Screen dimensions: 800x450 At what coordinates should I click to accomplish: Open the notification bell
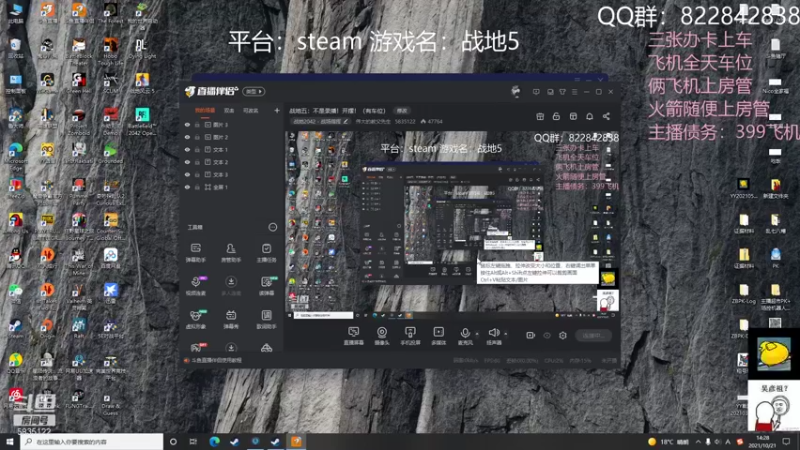pyautogui.click(x=589, y=116)
